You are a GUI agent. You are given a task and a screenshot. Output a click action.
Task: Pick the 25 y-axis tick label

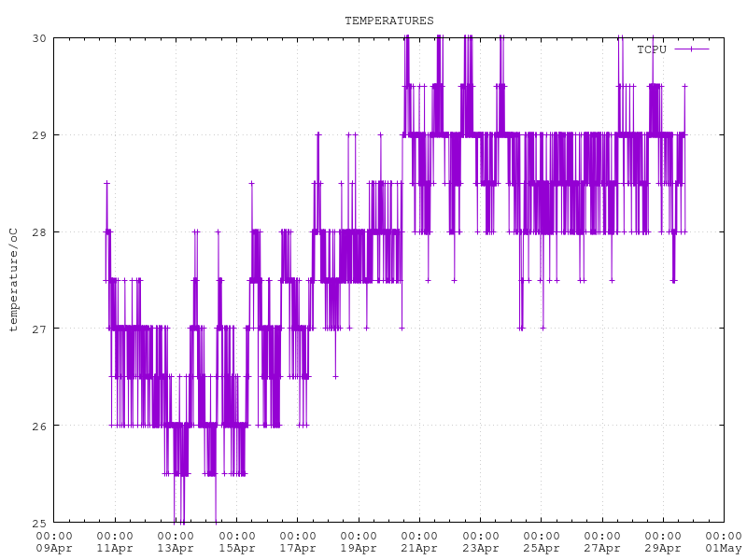[38, 523]
